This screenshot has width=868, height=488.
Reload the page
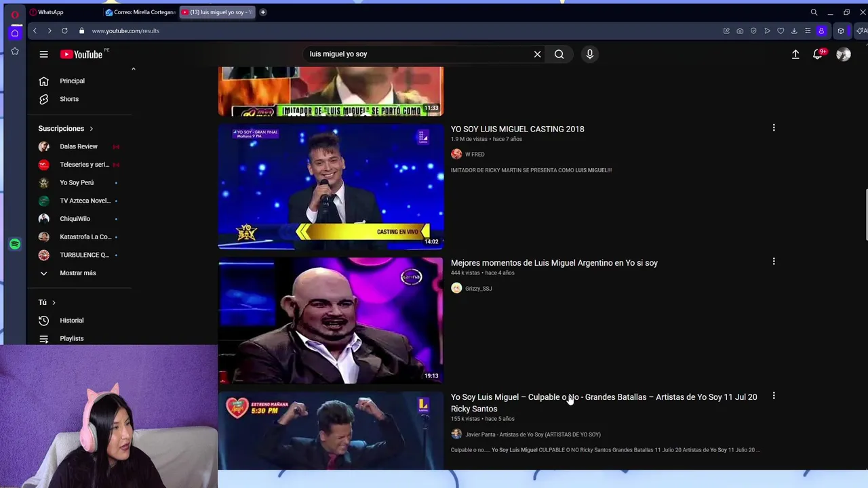pyautogui.click(x=64, y=30)
